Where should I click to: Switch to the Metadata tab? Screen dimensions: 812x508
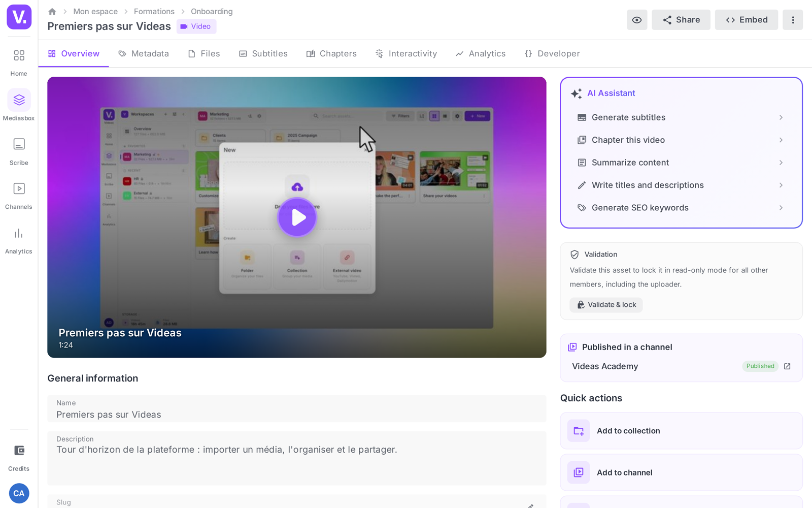[144, 54]
